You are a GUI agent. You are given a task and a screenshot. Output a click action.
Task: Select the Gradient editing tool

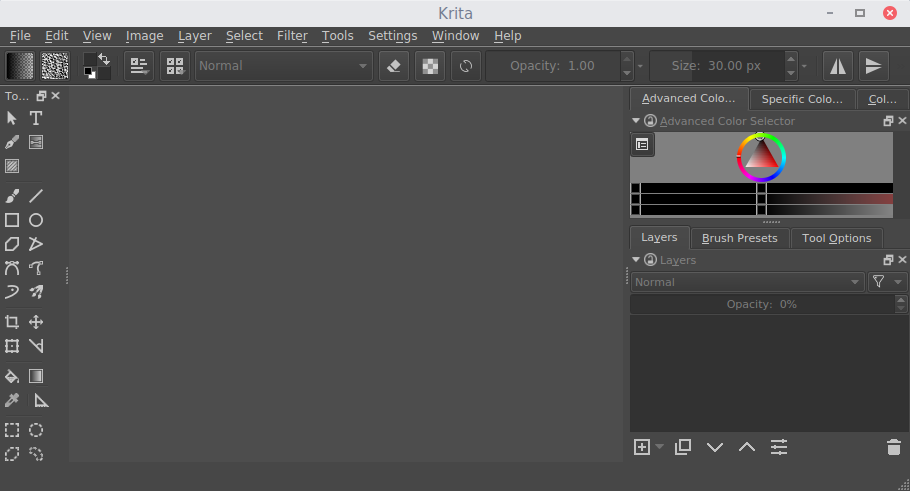(36, 142)
